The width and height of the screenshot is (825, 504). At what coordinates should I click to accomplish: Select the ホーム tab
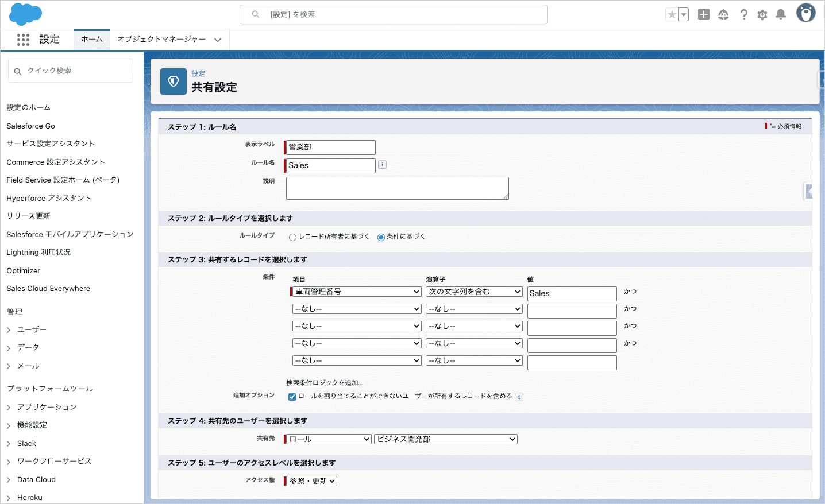tap(91, 39)
